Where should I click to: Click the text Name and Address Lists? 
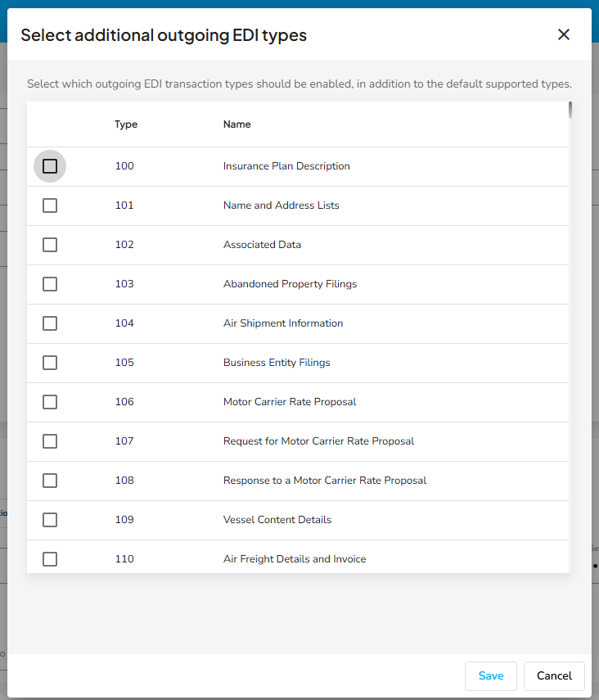tap(281, 205)
